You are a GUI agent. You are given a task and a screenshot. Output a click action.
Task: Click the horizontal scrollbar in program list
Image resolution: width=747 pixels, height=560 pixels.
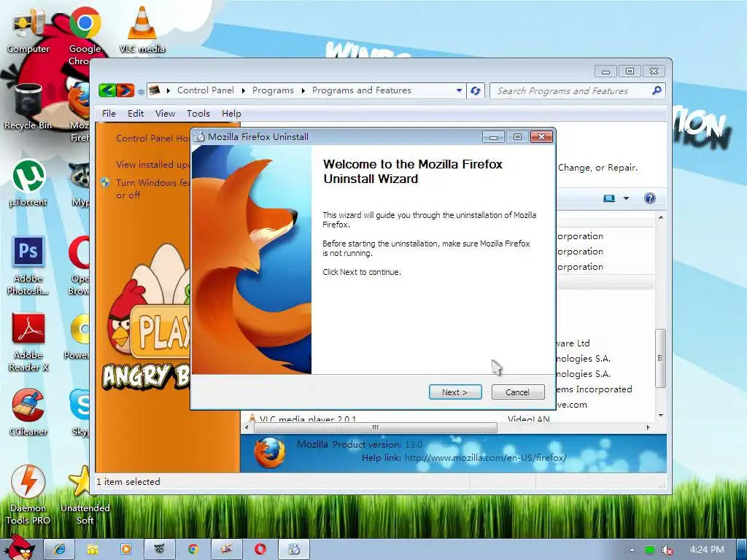point(376,427)
